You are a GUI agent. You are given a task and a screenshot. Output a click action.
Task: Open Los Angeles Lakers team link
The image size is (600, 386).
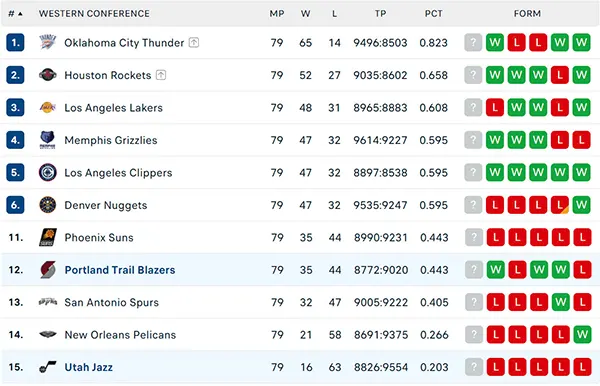113,108
